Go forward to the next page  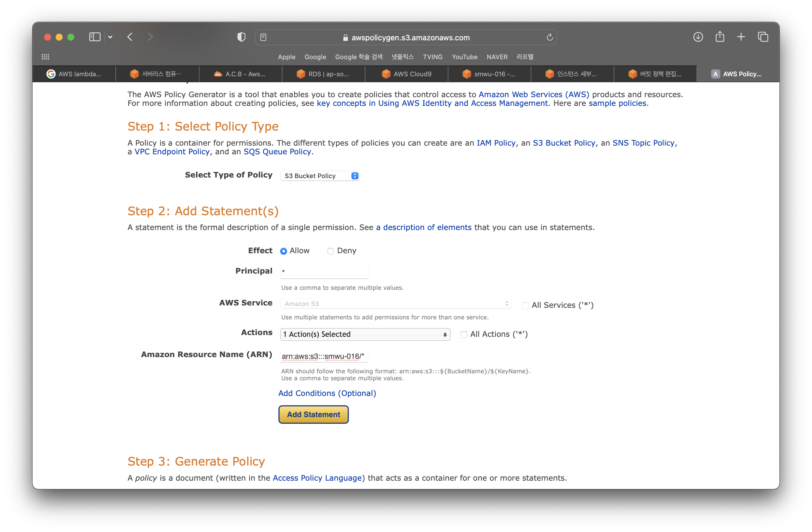(x=150, y=37)
